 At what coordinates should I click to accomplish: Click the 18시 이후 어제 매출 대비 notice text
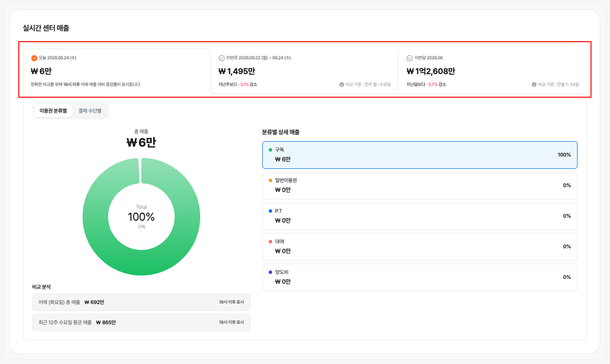[85, 84]
